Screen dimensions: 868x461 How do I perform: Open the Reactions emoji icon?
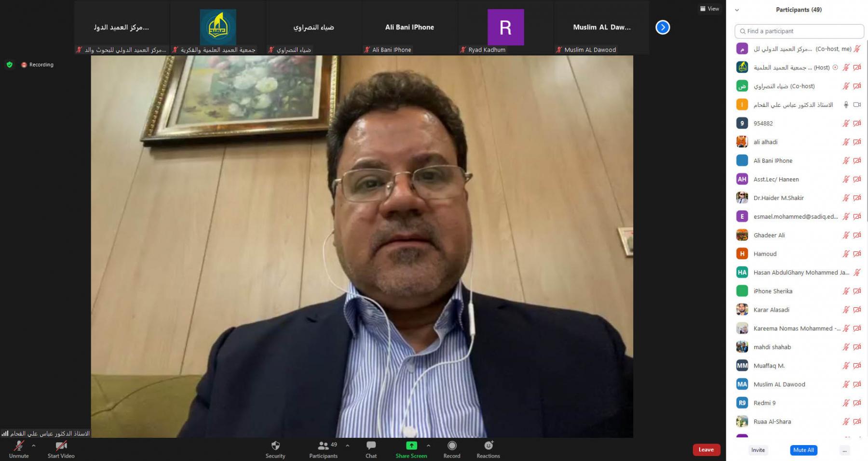(488, 446)
